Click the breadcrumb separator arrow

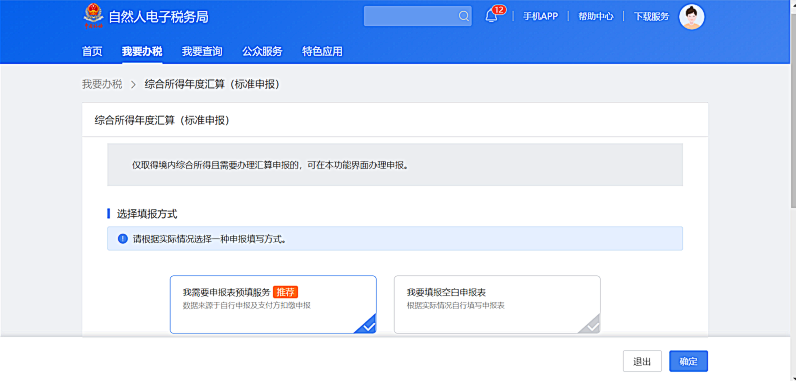click(x=134, y=85)
